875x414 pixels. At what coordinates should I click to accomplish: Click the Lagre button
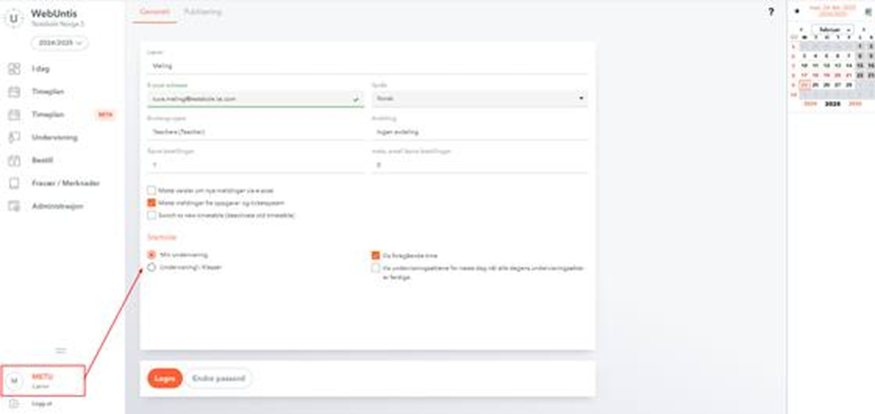pyautogui.click(x=164, y=379)
